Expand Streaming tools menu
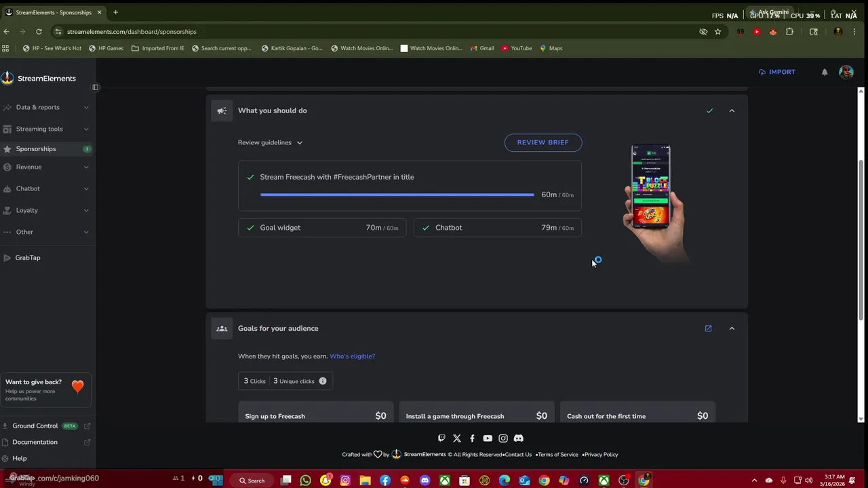Viewport: 868px width, 488px height. pyautogui.click(x=46, y=129)
